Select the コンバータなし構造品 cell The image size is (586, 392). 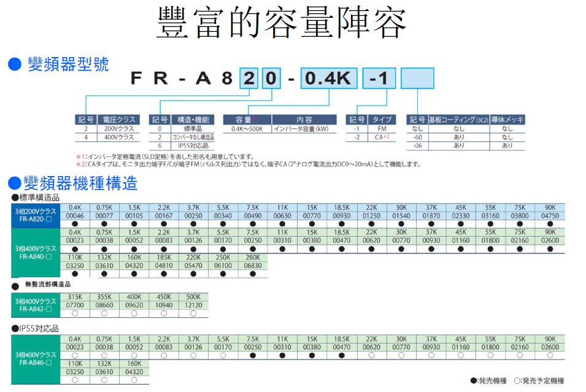click(193, 137)
